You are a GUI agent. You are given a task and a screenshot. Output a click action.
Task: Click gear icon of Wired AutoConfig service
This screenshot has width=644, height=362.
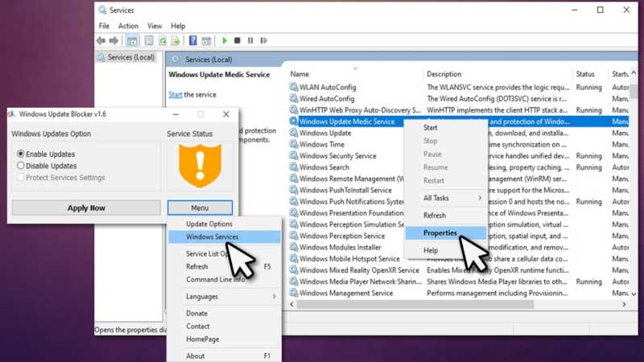coord(293,98)
